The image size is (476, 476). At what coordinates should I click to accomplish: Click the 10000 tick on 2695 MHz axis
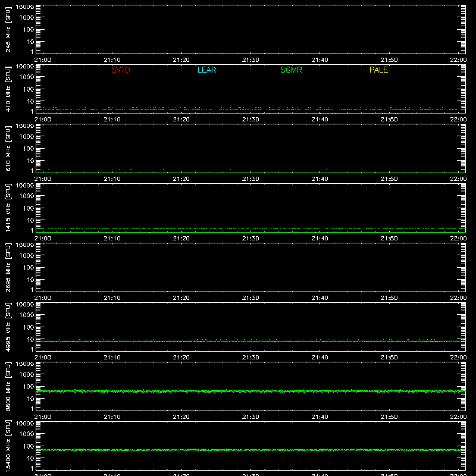coord(25,245)
